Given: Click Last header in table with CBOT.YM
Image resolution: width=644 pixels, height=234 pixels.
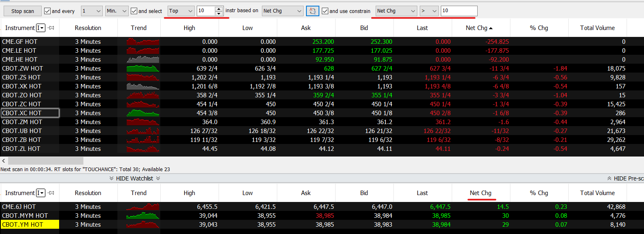Looking at the screenshot, I should (423, 193).
